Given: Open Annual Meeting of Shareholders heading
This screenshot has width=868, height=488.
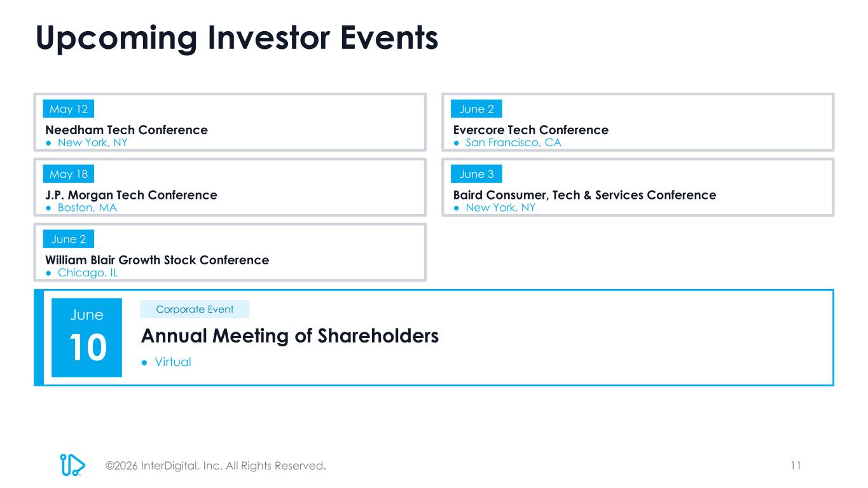Looking at the screenshot, I should click(x=290, y=335).
